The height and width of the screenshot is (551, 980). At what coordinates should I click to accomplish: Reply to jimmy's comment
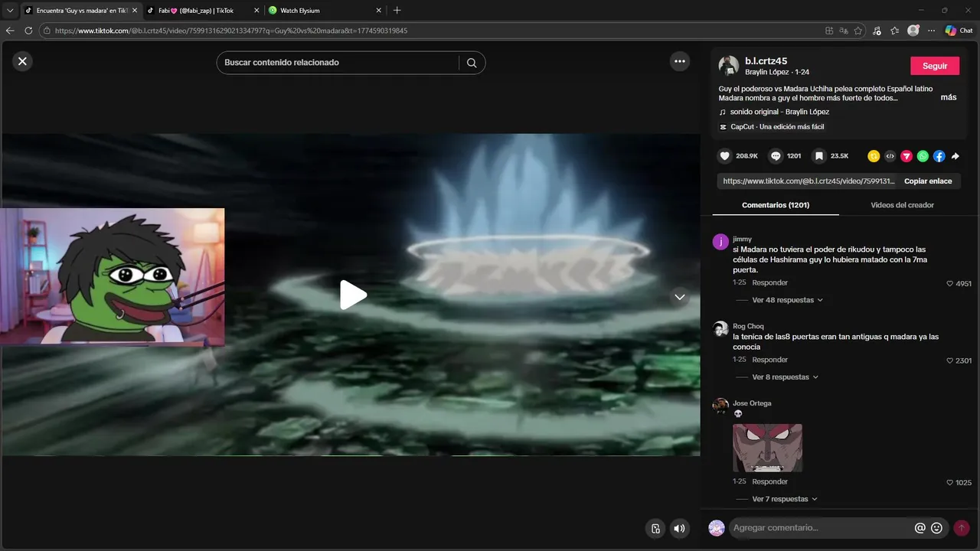pyautogui.click(x=769, y=283)
